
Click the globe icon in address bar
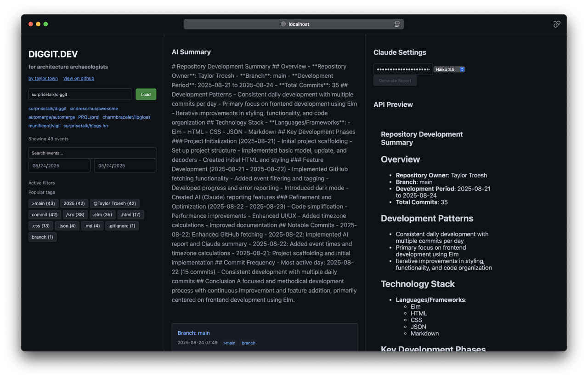[x=283, y=24]
